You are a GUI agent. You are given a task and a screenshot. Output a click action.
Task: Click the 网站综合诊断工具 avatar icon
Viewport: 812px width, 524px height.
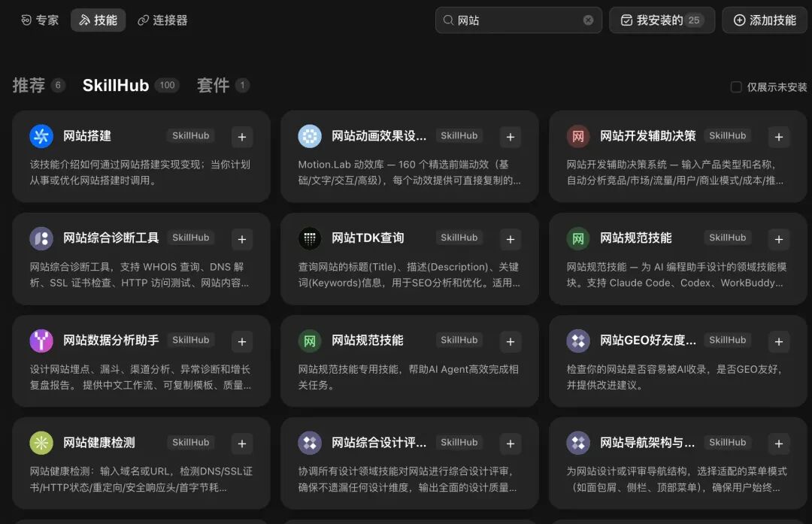pyautogui.click(x=41, y=239)
